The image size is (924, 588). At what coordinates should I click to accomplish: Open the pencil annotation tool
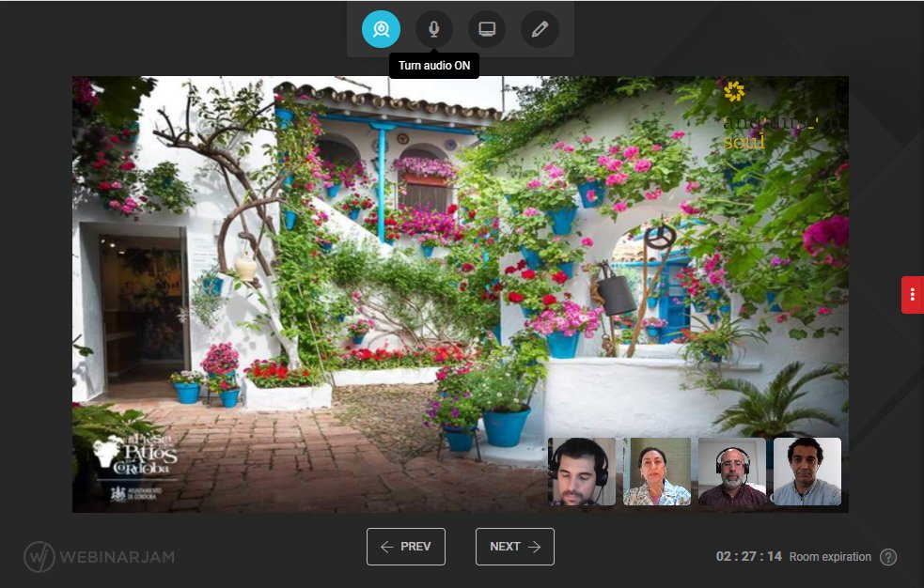[x=540, y=29]
